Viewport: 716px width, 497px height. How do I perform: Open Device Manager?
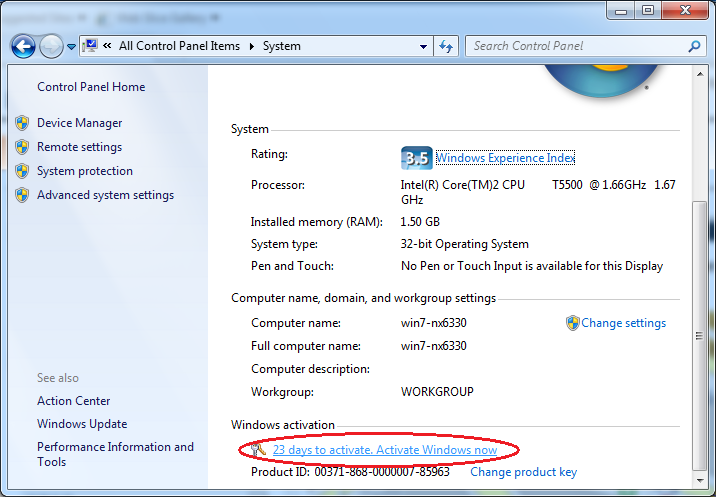point(79,123)
